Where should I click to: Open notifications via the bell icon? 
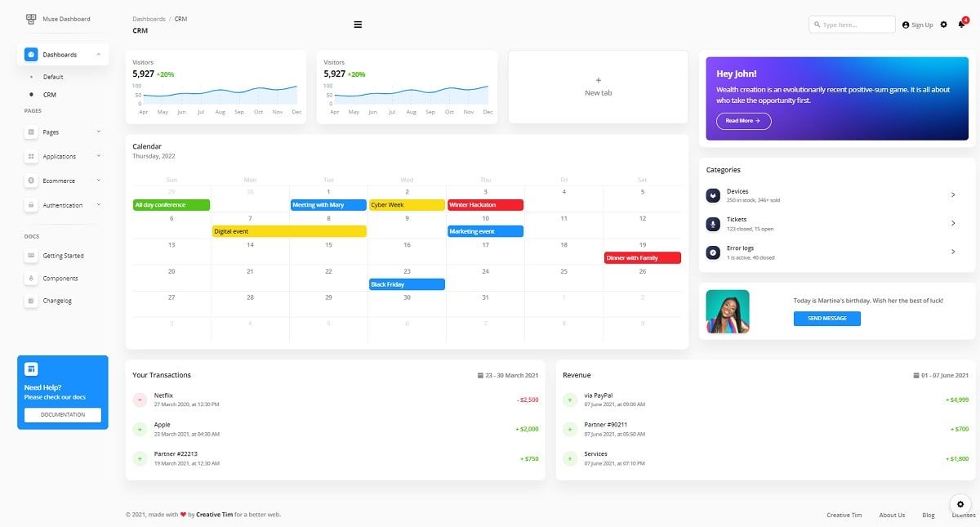963,24
